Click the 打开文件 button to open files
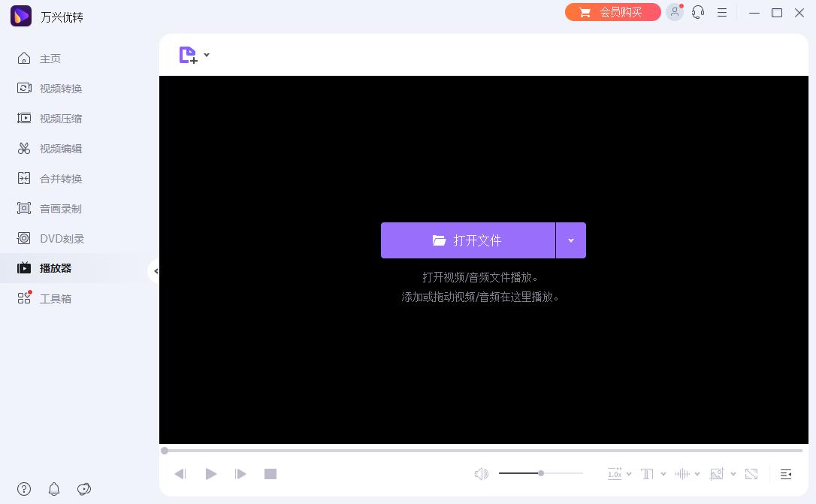 coord(468,240)
